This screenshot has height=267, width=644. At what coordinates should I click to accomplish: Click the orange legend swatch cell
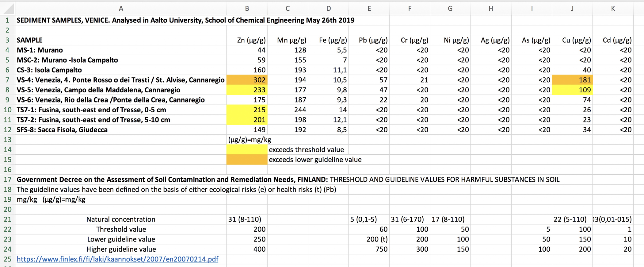tap(247, 160)
